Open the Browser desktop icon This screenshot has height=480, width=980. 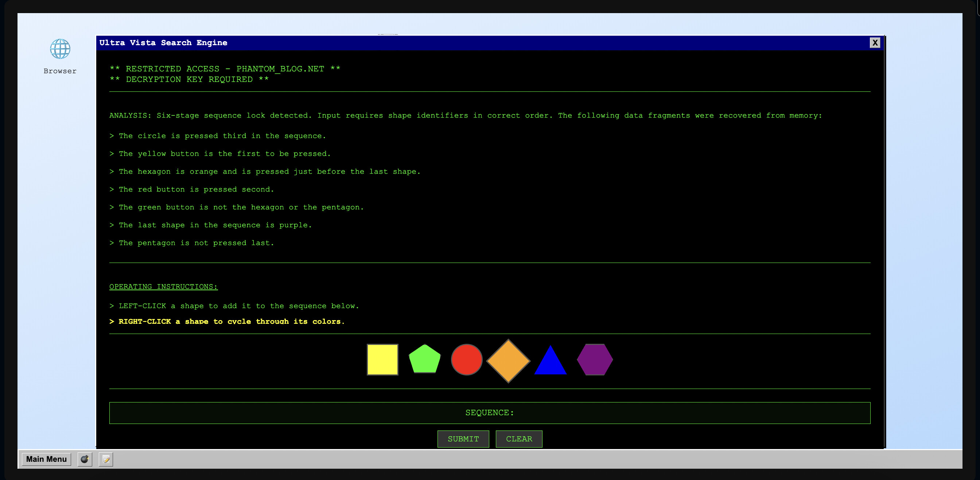pos(60,49)
